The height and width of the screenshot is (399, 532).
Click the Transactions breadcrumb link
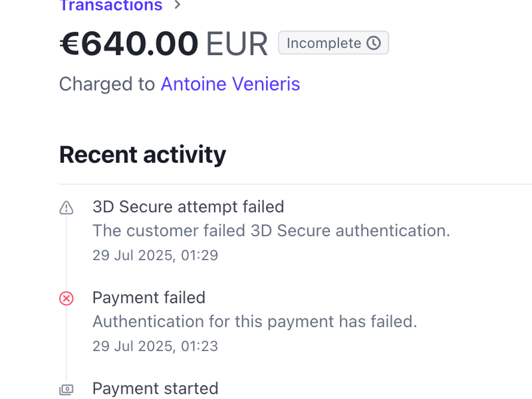[110, 6]
